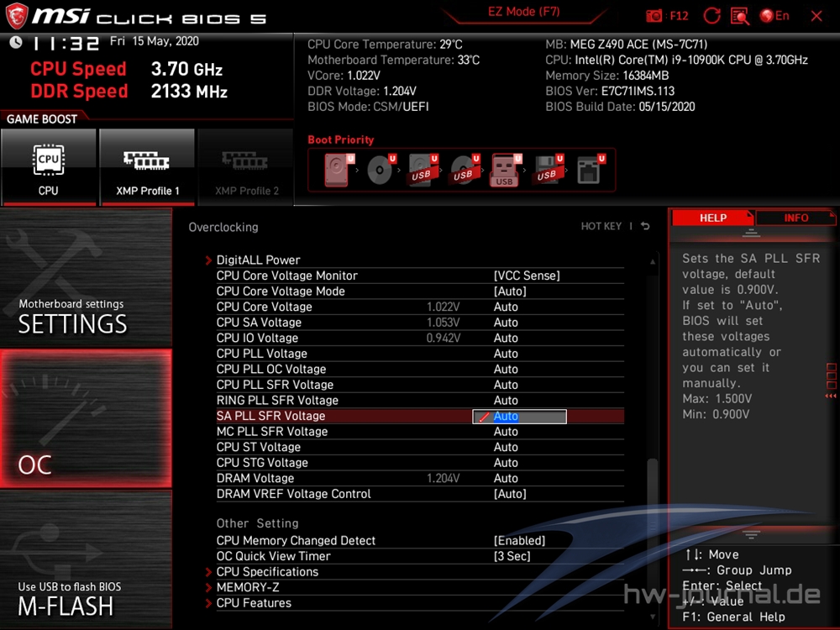Click the back arrow next to HOT KEY

click(x=645, y=227)
